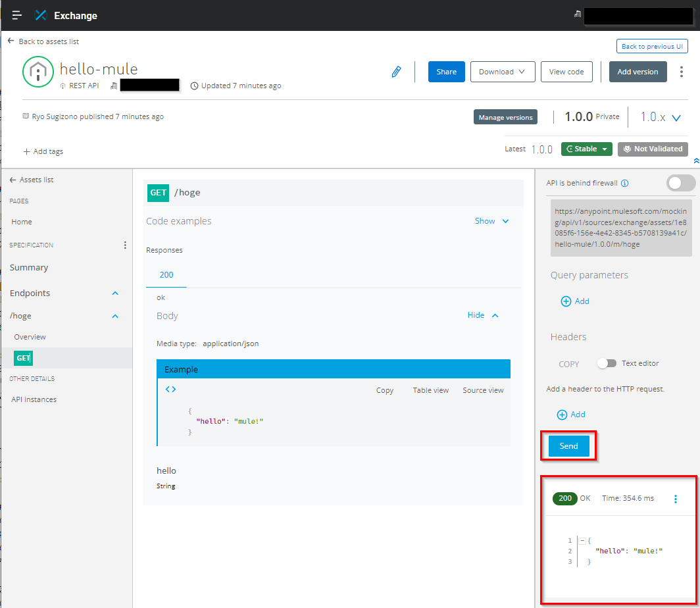Viewport: 700px width, 608px height.
Task: Click the code brackets icon in the Example panel
Action: (x=170, y=389)
